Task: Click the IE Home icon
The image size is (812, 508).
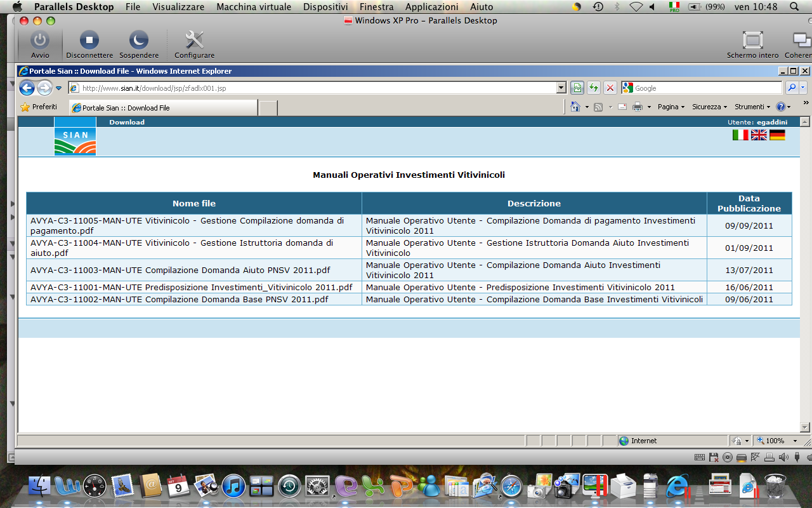Action: tap(575, 107)
